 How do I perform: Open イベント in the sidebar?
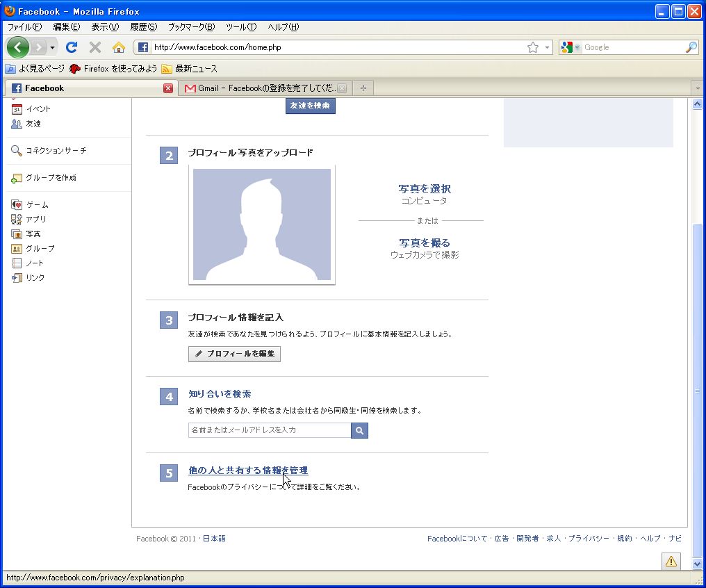click(x=31, y=109)
